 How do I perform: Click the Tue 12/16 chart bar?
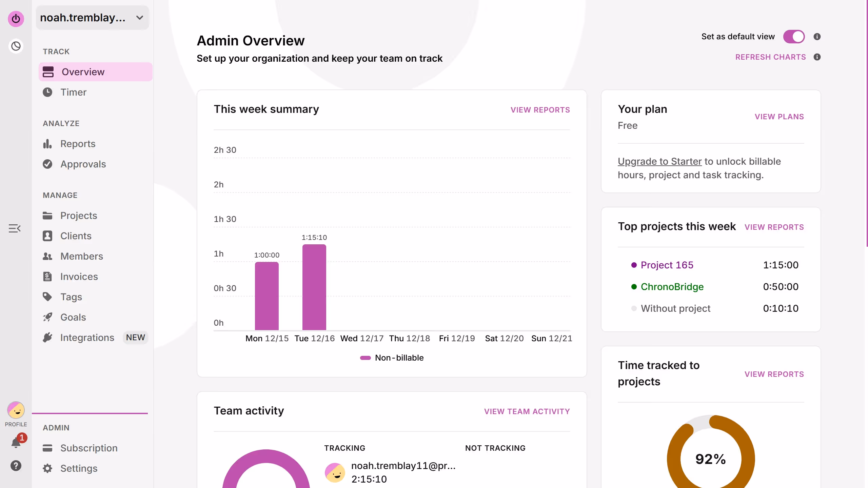[314, 287]
